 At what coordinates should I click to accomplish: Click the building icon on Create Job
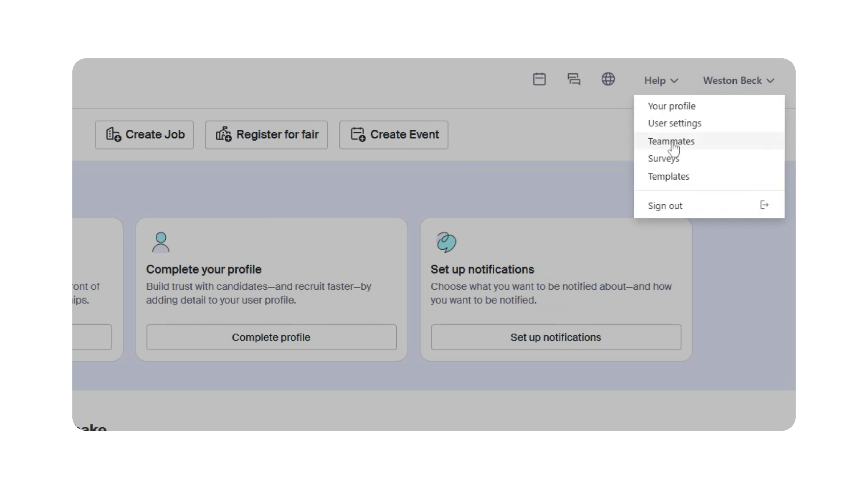click(x=113, y=134)
